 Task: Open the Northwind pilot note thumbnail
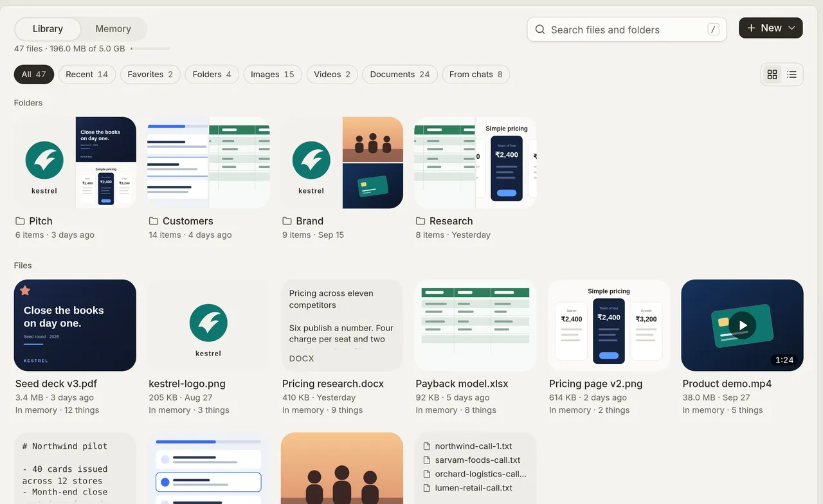[x=75, y=468]
